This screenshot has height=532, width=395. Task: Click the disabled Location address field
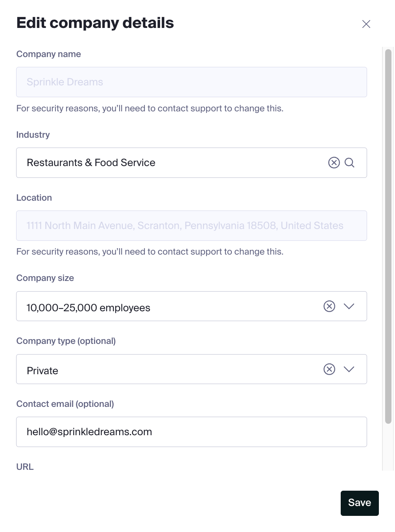coord(192,225)
